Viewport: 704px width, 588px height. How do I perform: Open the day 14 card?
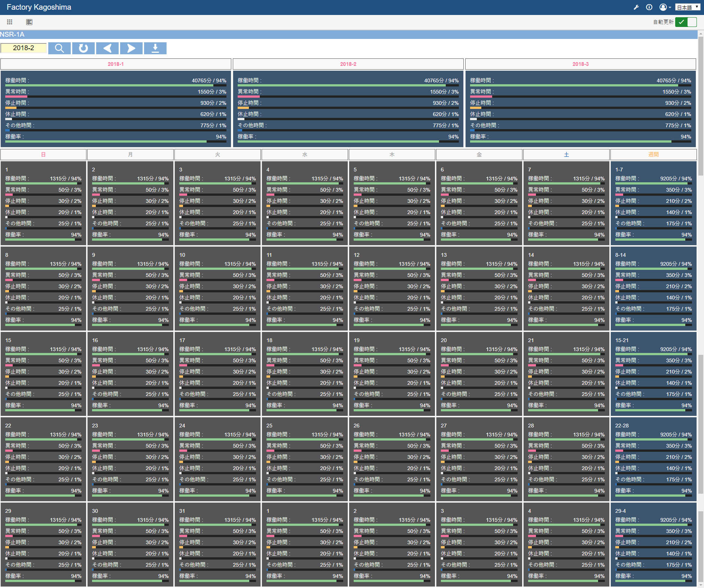(566, 289)
